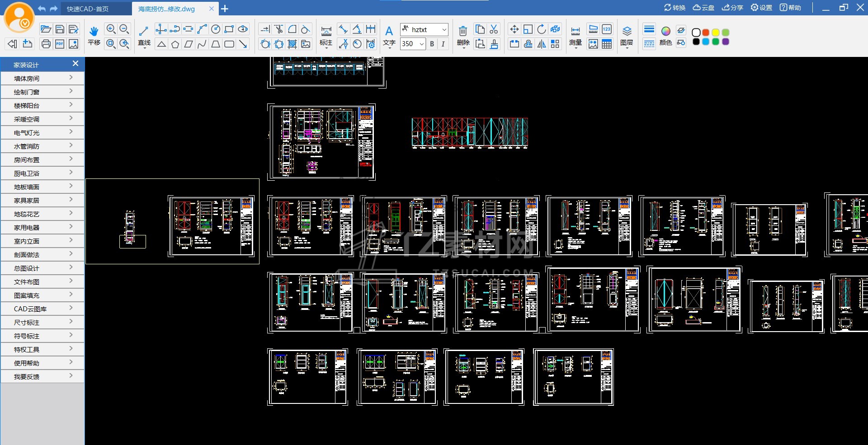Click the measure (测量) ruler icon
Viewport: 868px width, 445px height.
pos(575,32)
